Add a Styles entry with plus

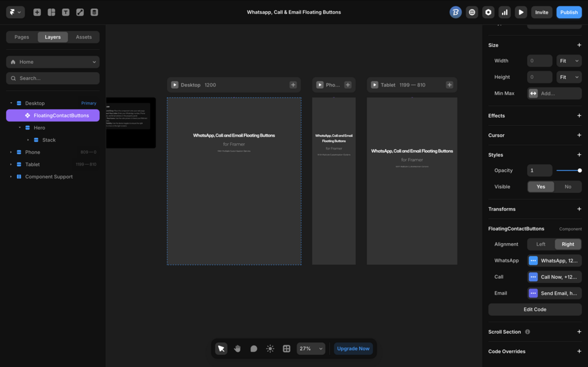click(579, 155)
